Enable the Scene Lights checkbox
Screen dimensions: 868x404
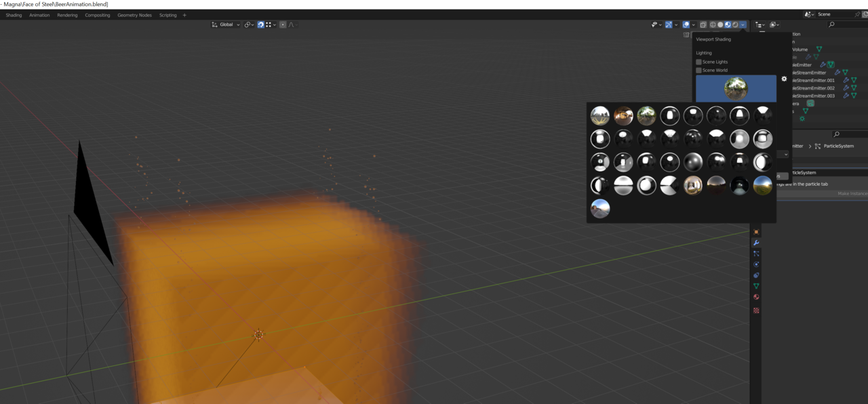coord(699,62)
